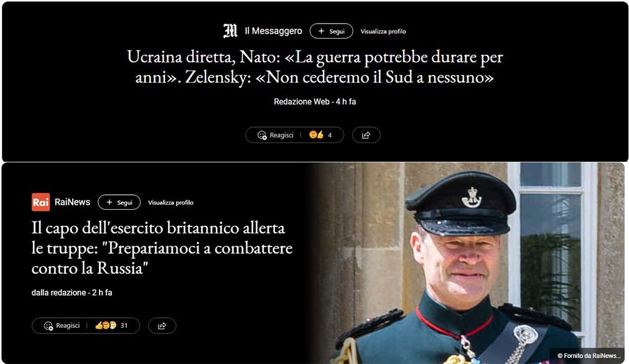Click the RaiNews publisher name

(x=72, y=202)
